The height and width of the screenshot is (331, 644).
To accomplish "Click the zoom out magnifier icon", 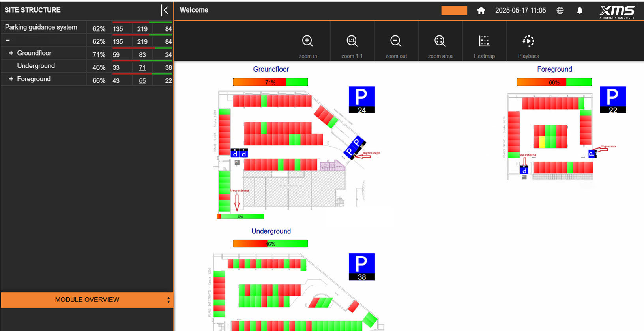I will click(x=396, y=41).
